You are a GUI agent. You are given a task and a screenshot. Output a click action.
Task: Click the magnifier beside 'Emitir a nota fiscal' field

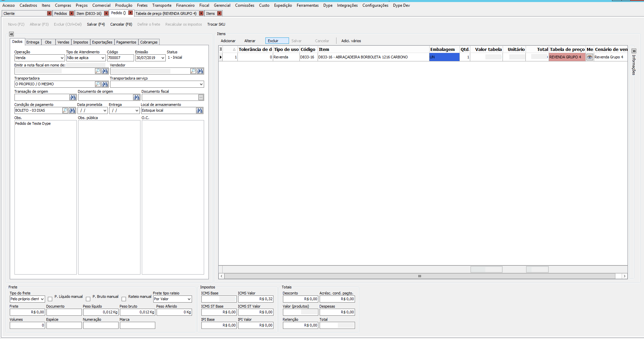(x=98, y=71)
